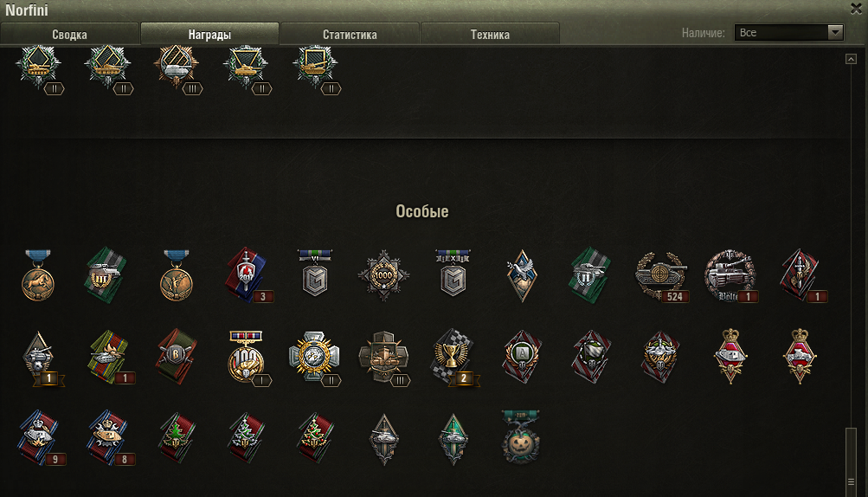Select the trophy cup checkered flag medal
The height and width of the screenshot is (497, 868).
(453, 358)
